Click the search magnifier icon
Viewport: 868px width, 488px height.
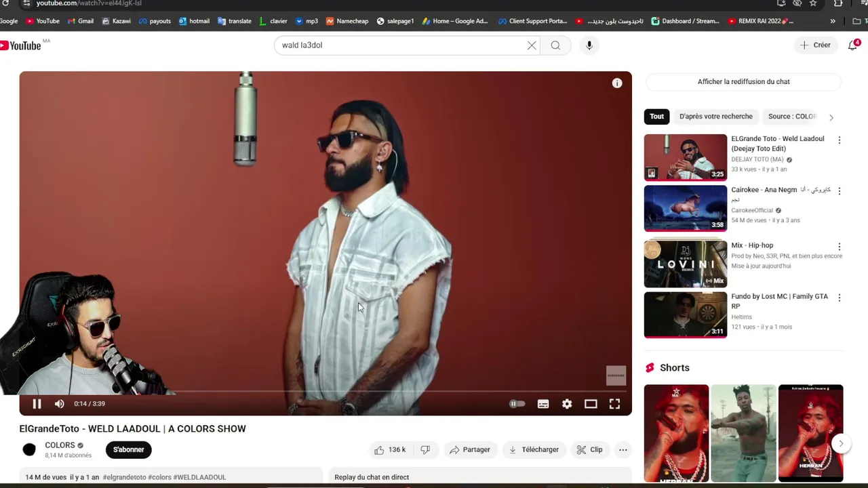point(555,45)
